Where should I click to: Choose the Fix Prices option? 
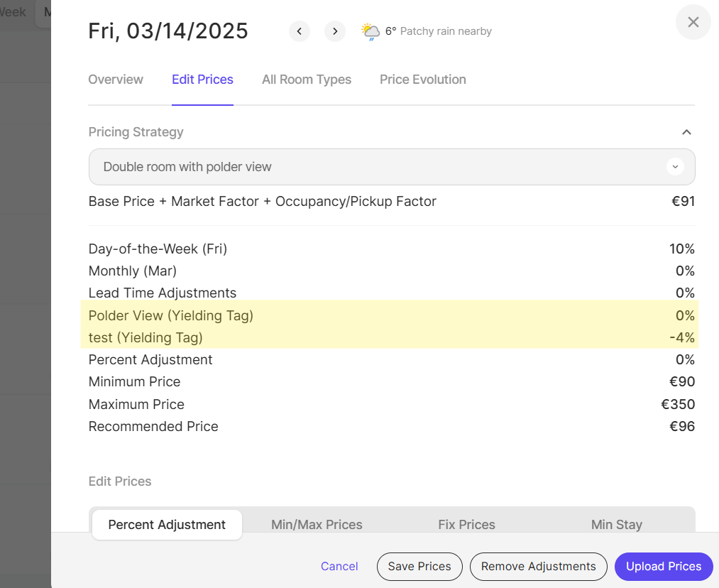coord(466,525)
